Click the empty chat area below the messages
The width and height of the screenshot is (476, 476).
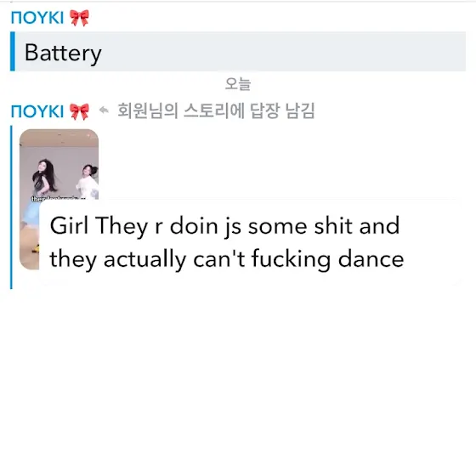click(238, 379)
